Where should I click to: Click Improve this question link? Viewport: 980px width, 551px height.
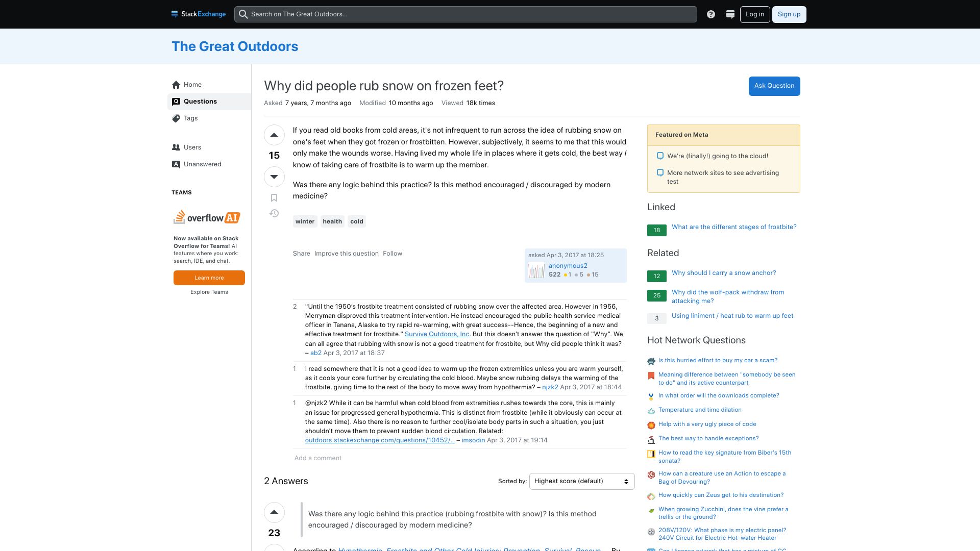(347, 254)
